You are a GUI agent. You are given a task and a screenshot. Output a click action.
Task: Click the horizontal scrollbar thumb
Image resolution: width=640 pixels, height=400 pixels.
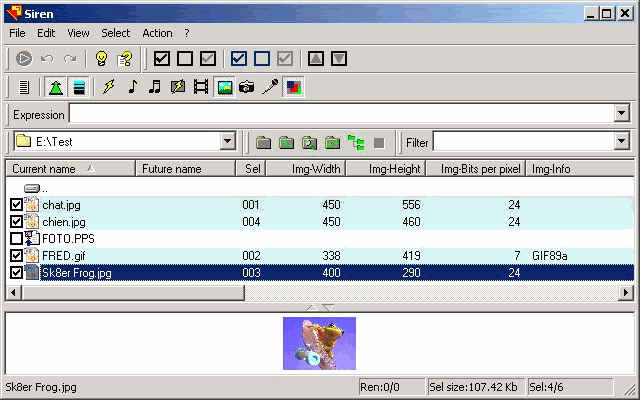pos(133,292)
